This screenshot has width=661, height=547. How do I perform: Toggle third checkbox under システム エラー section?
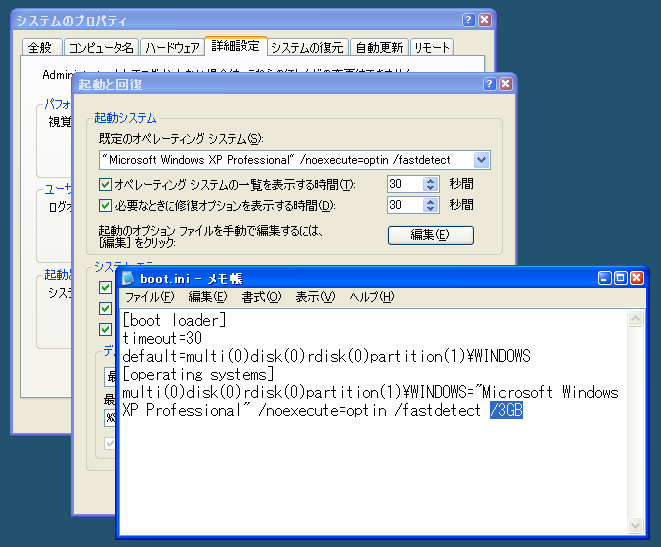[105, 329]
